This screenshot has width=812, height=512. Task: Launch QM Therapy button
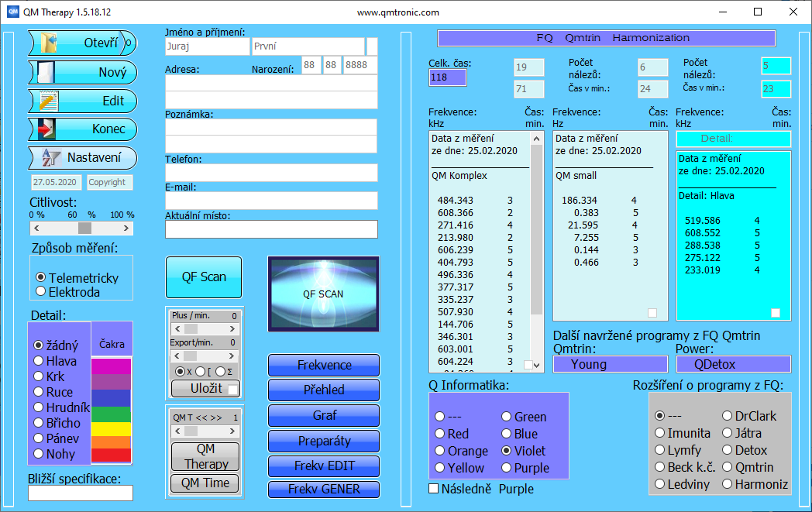pyautogui.click(x=205, y=456)
